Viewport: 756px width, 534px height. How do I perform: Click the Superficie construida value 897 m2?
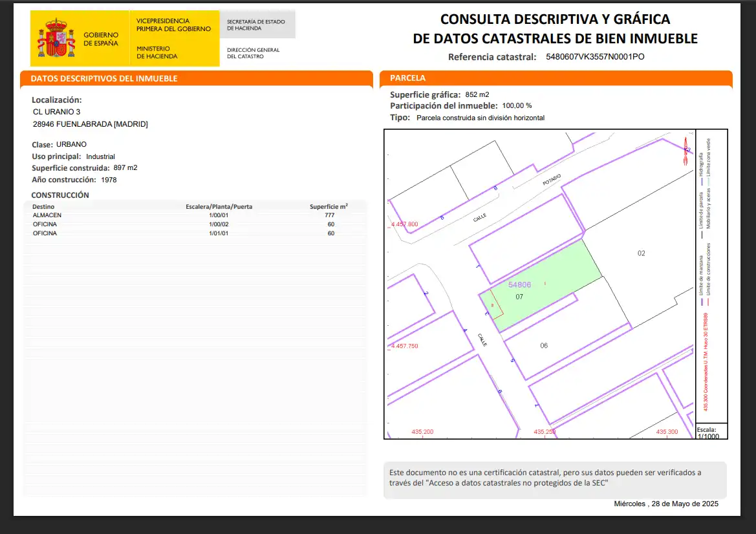[125, 167]
